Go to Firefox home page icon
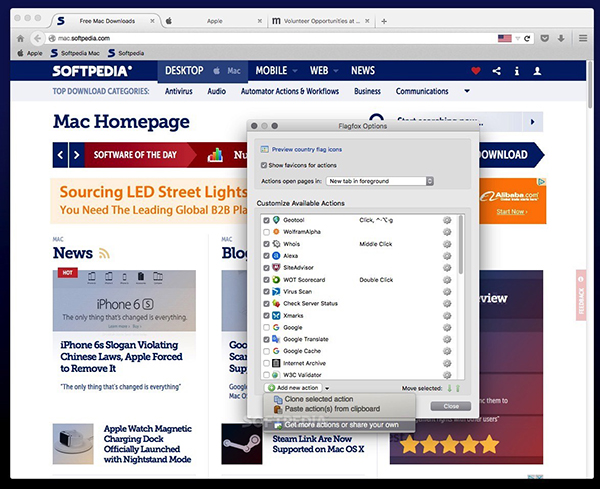Screen dimensions: 600x489 coord(20,38)
